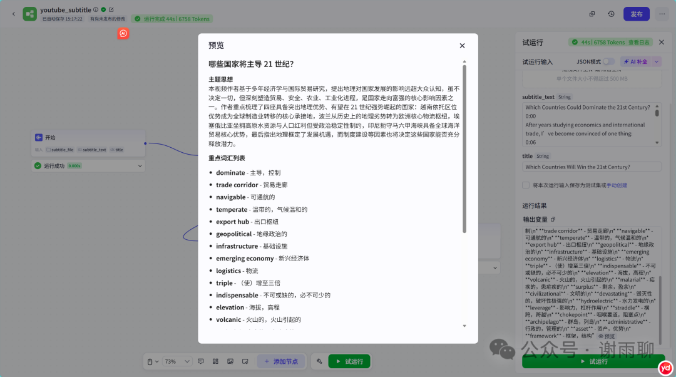Click the preview scrollbar up arrow
677x378 pixels.
464,62
